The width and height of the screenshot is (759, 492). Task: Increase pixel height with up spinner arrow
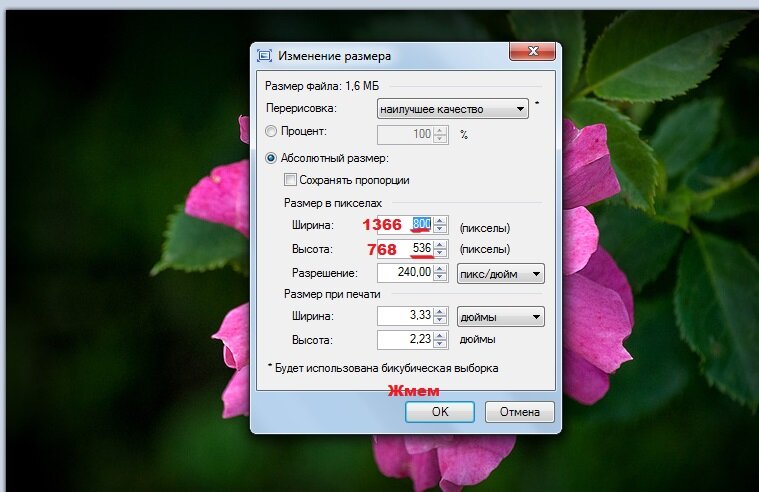(440, 245)
